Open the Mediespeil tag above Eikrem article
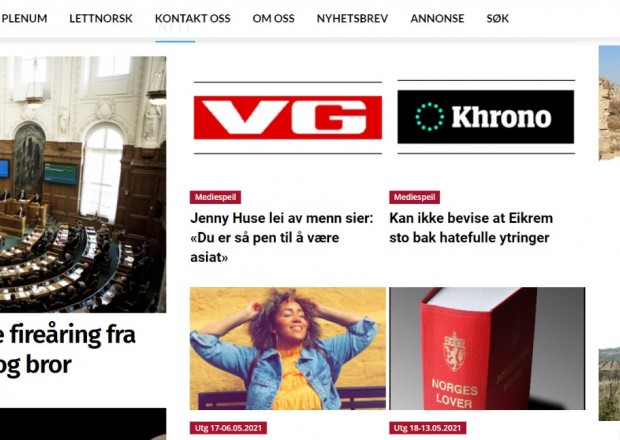The width and height of the screenshot is (620, 440). point(414,197)
